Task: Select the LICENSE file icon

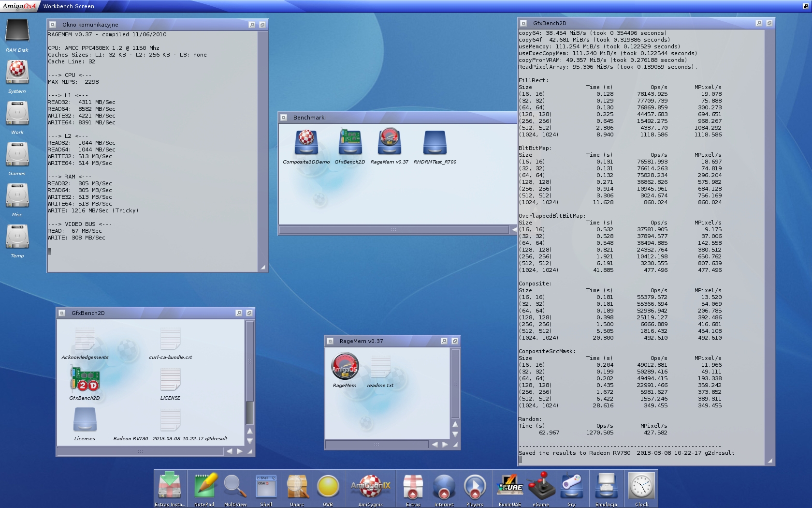Action: pyautogui.click(x=170, y=380)
